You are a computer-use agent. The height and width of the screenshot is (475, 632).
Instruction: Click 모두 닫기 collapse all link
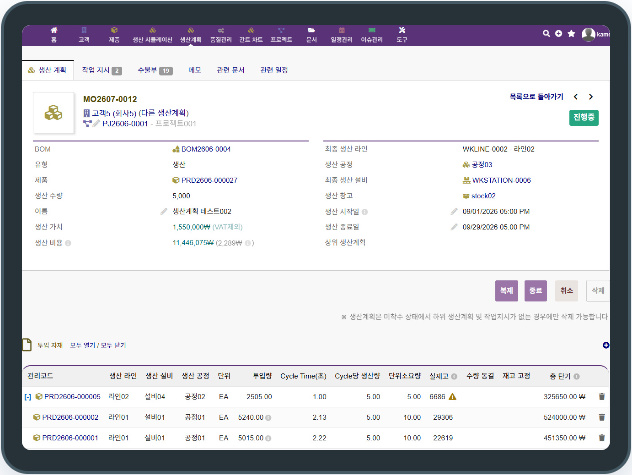pos(113,345)
